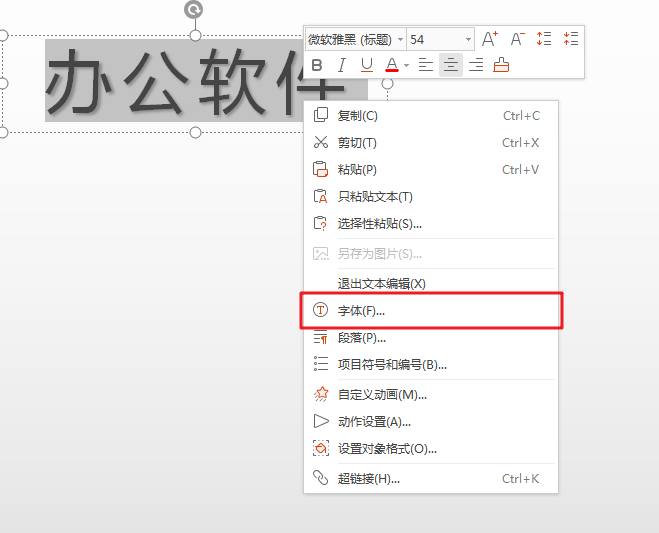Open 项目符号和编号(B)... dialog
Screen dimensions: 659x533
[x=431, y=364]
